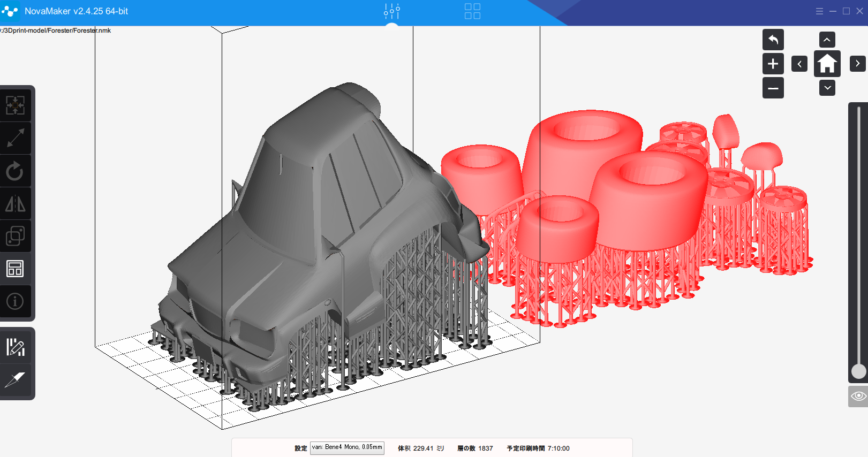Switch to the sliders settings tab
Screen dimensions: 868x457
392,11
